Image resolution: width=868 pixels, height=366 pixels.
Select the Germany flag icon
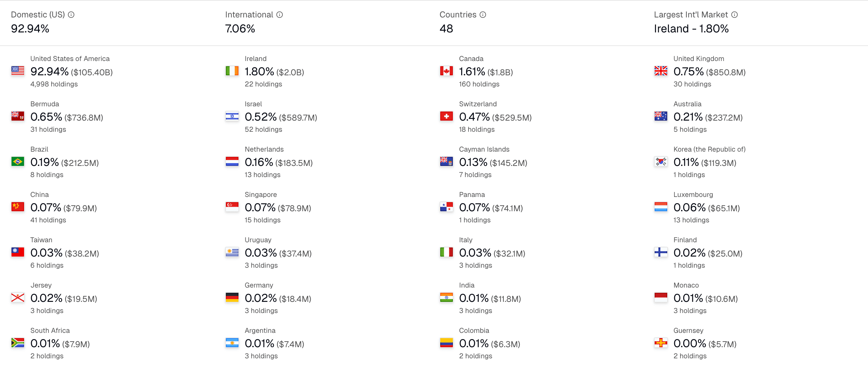232,297
